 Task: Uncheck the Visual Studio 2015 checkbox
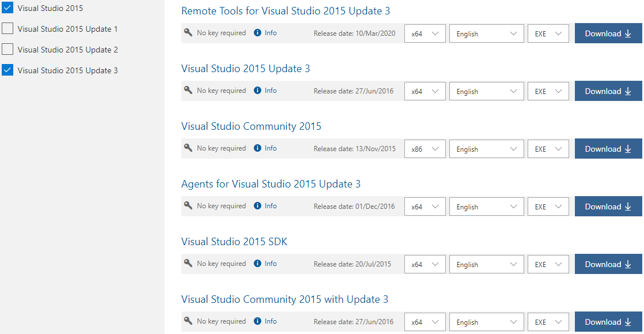click(x=8, y=8)
